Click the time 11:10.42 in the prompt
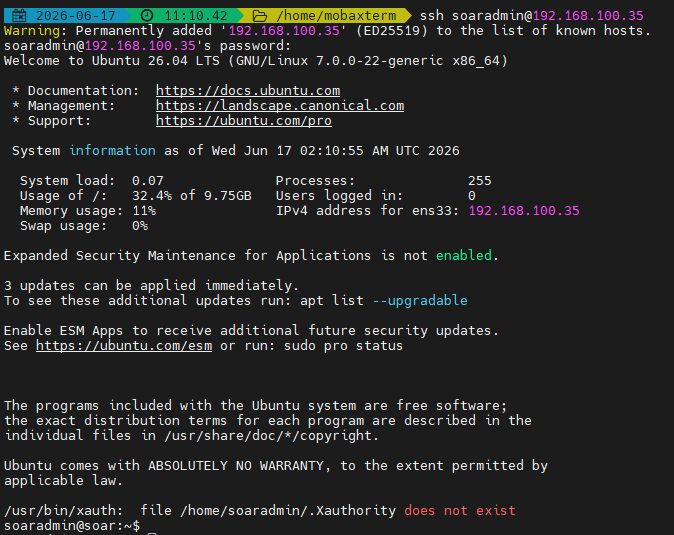This screenshot has width=674, height=535. click(x=196, y=16)
